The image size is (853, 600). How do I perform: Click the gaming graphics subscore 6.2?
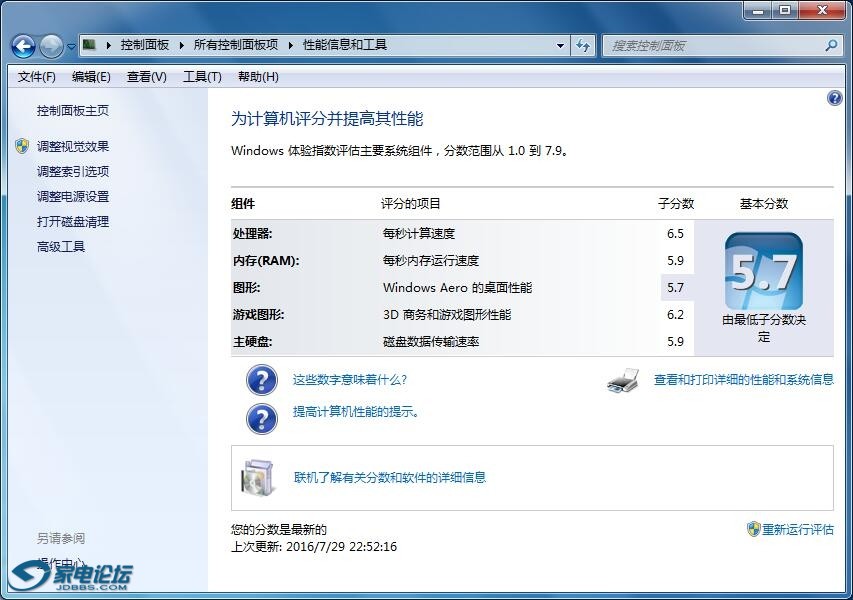click(x=675, y=314)
